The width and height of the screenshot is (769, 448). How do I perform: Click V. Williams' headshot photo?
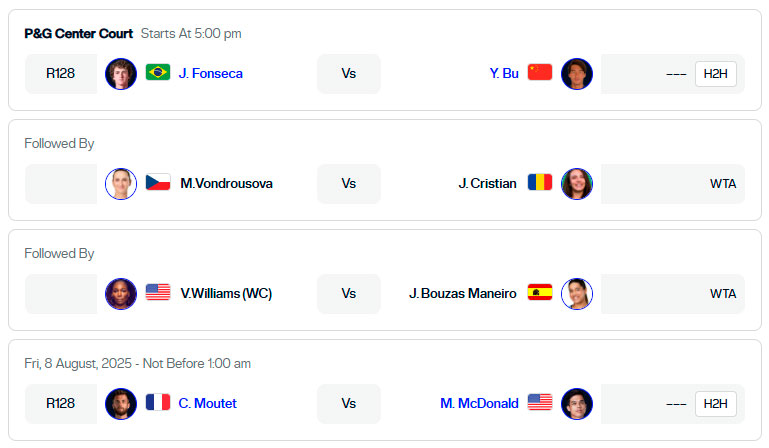coord(121,294)
